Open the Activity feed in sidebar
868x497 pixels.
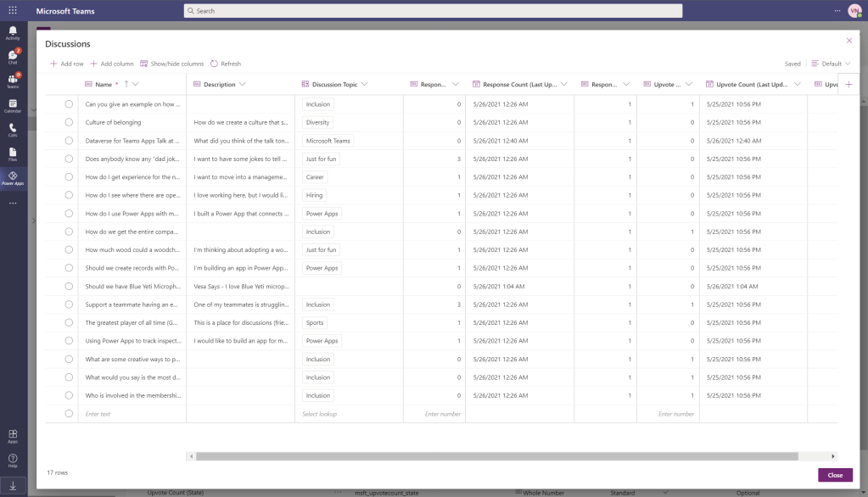coord(13,33)
